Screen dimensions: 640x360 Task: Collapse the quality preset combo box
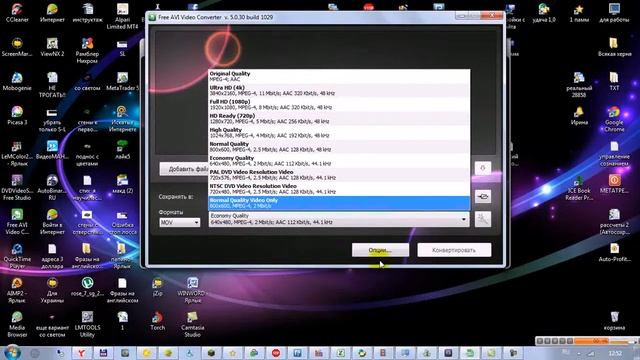(463, 219)
